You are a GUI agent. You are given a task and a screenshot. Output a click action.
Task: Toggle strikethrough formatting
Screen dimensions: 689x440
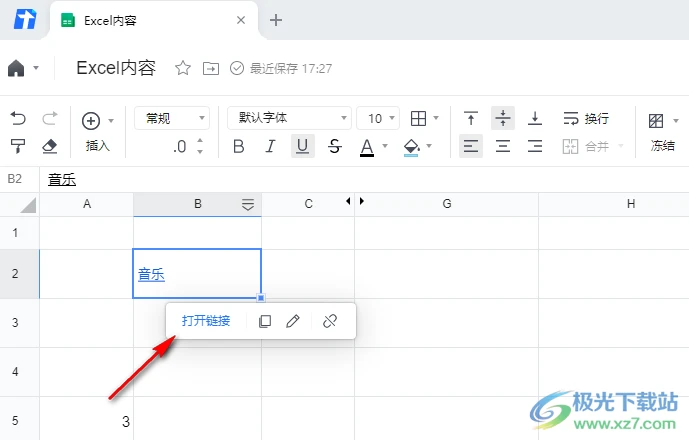coord(335,146)
